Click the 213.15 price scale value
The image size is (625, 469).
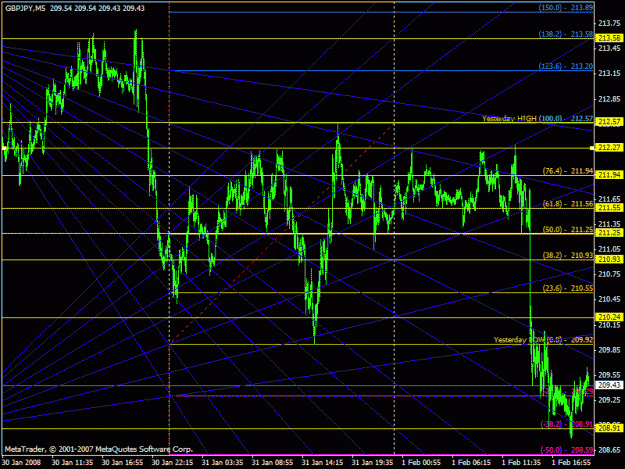(609, 73)
